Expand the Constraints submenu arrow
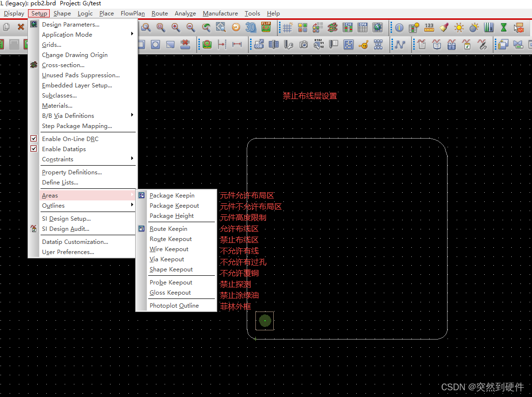This screenshot has width=532, height=397. tap(132, 158)
